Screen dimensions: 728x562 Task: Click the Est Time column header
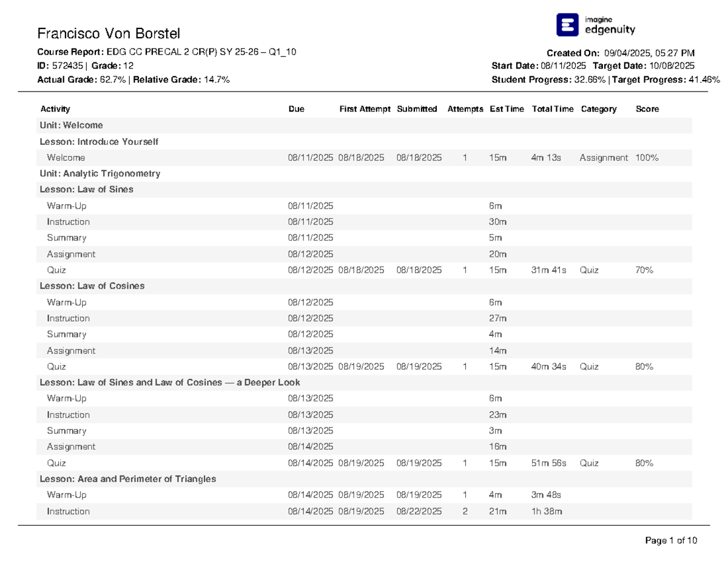click(x=507, y=109)
